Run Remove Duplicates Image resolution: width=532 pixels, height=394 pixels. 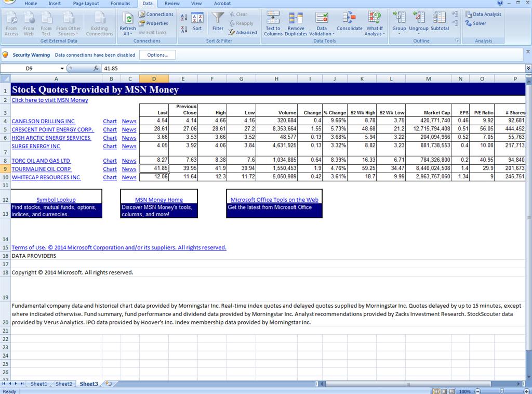296,23
